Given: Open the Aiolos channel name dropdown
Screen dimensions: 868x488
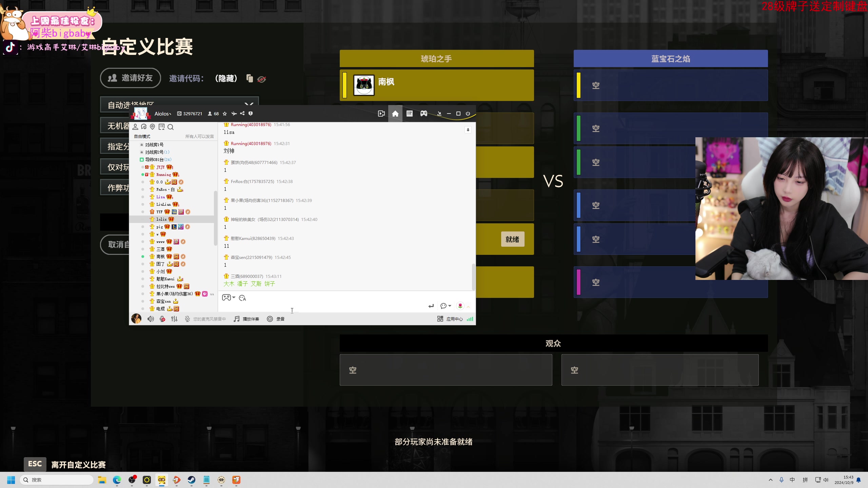Looking at the screenshot, I should point(163,114).
